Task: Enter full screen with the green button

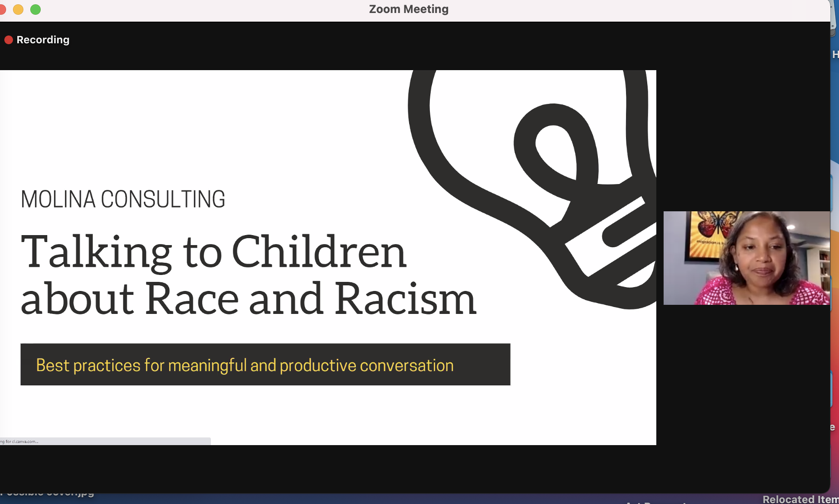Action: tap(35, 9)
